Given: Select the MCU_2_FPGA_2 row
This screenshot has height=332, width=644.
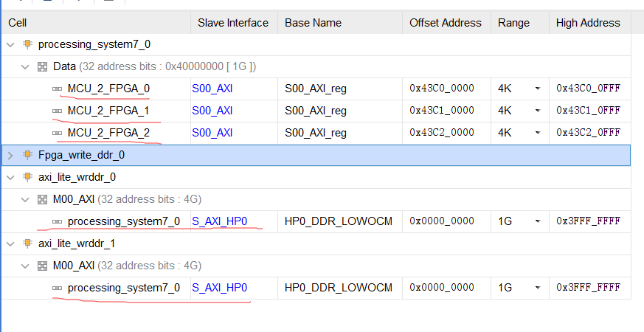Looking at the screenshot, I should [316, 133].
